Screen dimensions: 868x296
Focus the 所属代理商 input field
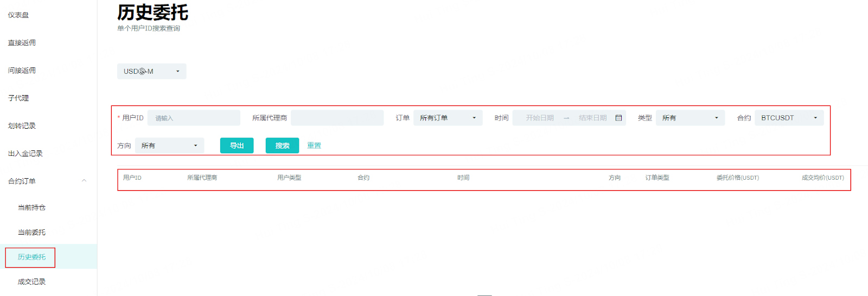click(337, 118)
